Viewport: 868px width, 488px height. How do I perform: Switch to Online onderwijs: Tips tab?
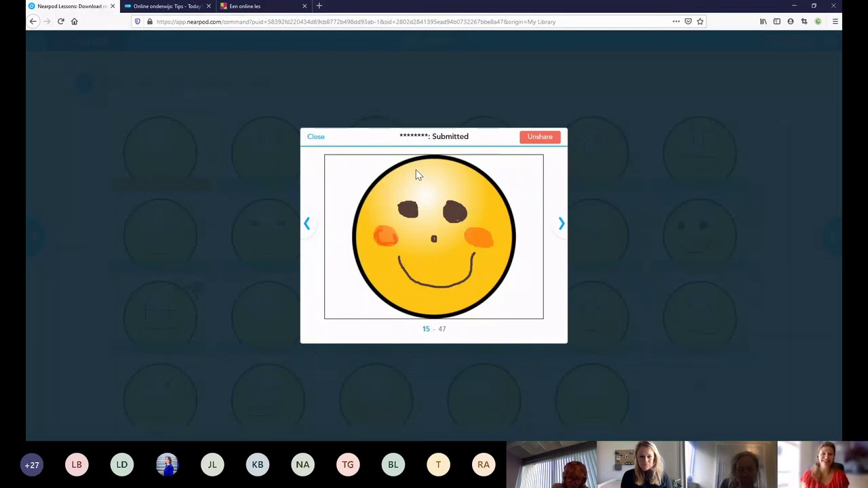point(167,6)
